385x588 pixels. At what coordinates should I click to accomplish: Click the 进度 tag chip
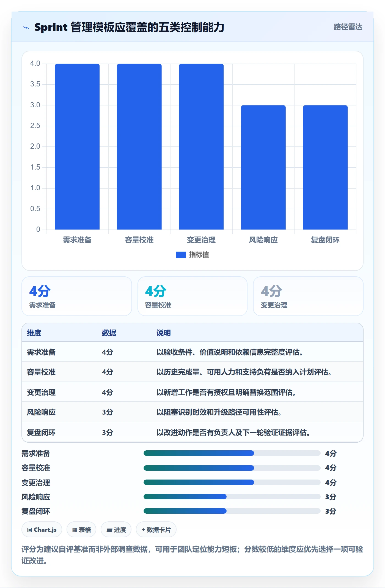tap(116, 530)
